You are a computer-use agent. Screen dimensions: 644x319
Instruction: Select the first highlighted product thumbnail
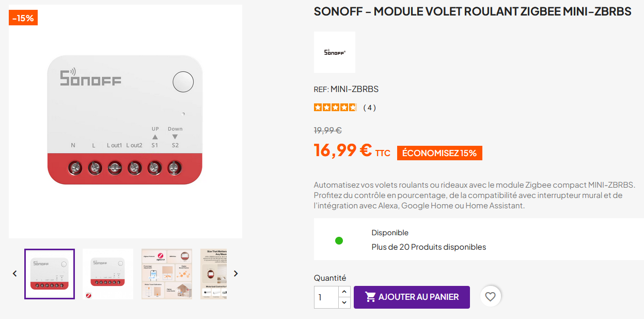[x=50, y=274]
